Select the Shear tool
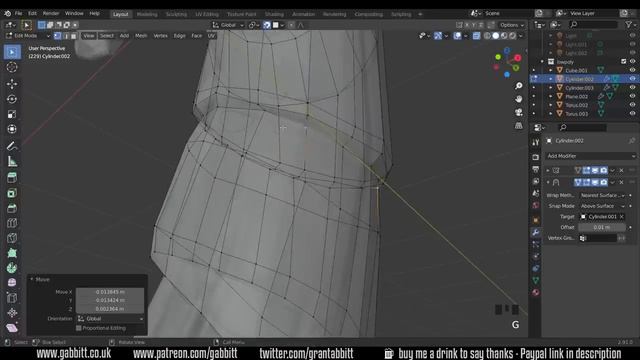640x360 pixels. (x=12, y=328)
